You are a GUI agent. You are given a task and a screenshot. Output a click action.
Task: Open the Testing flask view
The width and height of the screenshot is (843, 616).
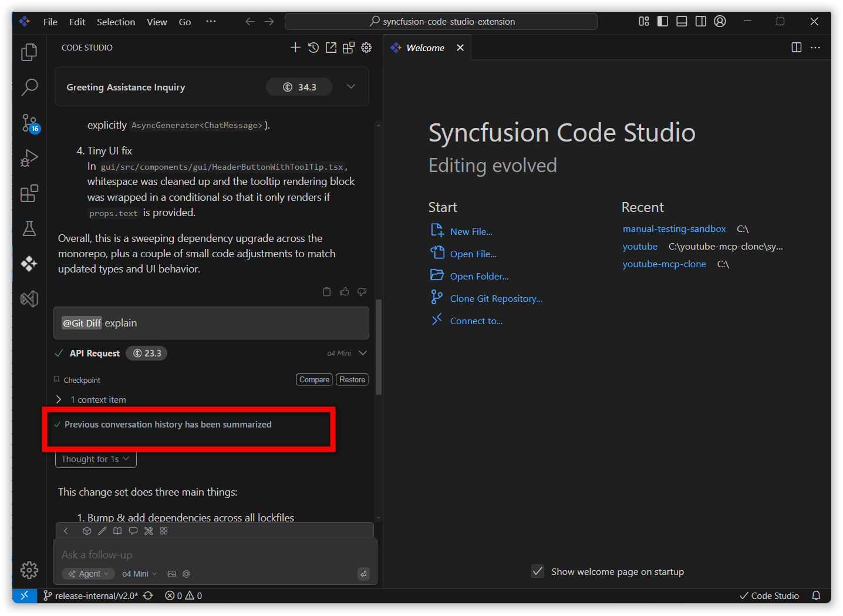[x=29, y=228]
